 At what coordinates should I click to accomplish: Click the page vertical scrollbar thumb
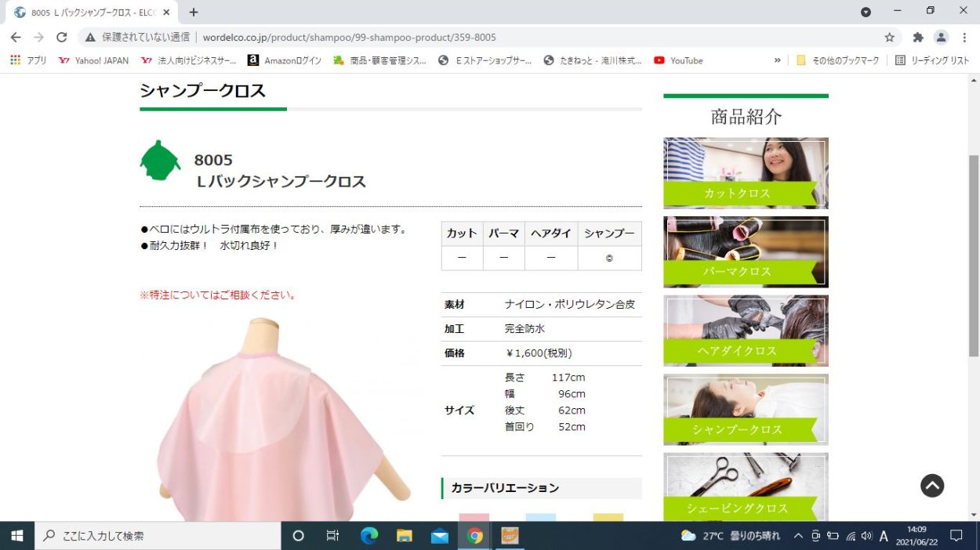tap(974, 255)
